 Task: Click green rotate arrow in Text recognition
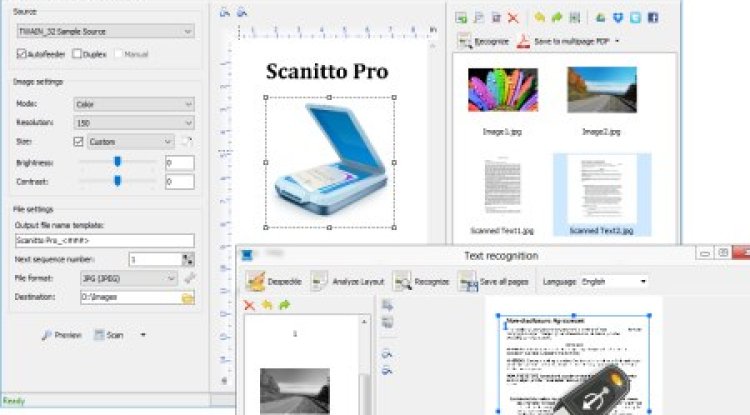pyautogui.click(x=285, y=305)
